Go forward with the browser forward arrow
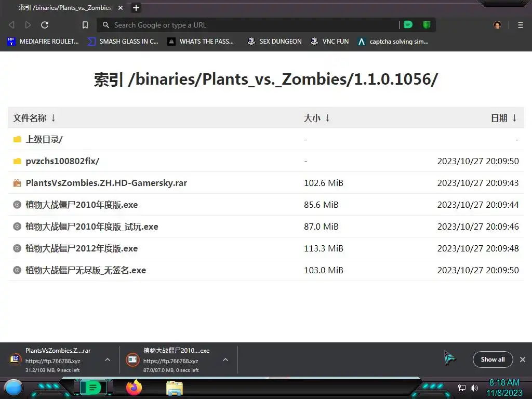This screenshot has width=532, height=399. tap(28, 25)
